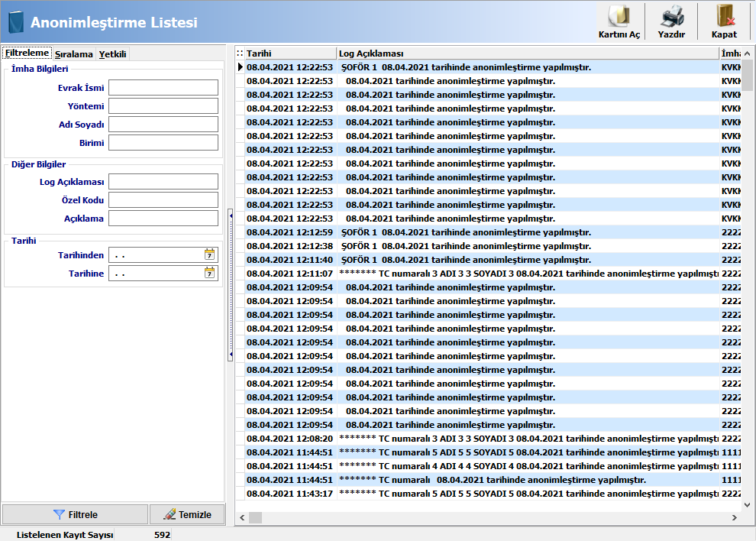Click the Log Açıklaması column header
The image size is (756, 541).
528,53
